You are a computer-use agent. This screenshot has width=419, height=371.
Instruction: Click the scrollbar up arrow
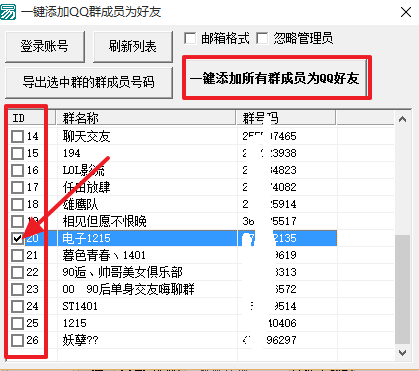(x=402, y=119)
